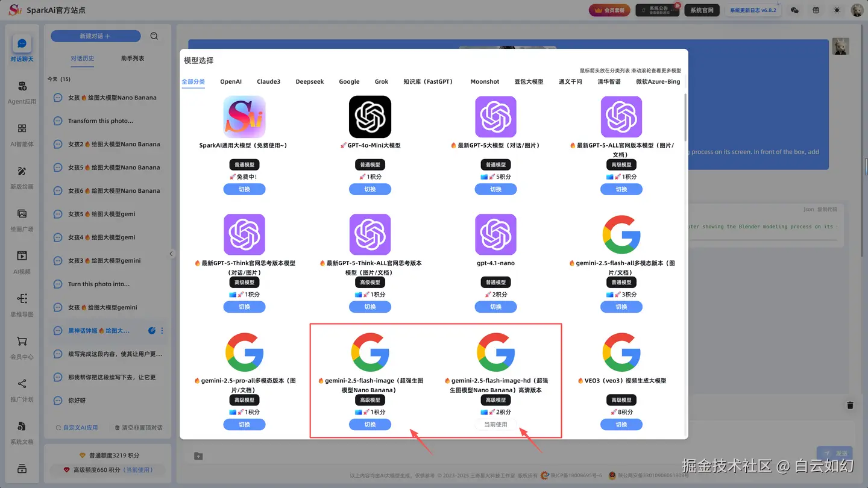Click the search icon beside 新建对话
Image resolution: width=868 pixels, height=488 pixels.
pyautogui.click(x=154, y=36)
